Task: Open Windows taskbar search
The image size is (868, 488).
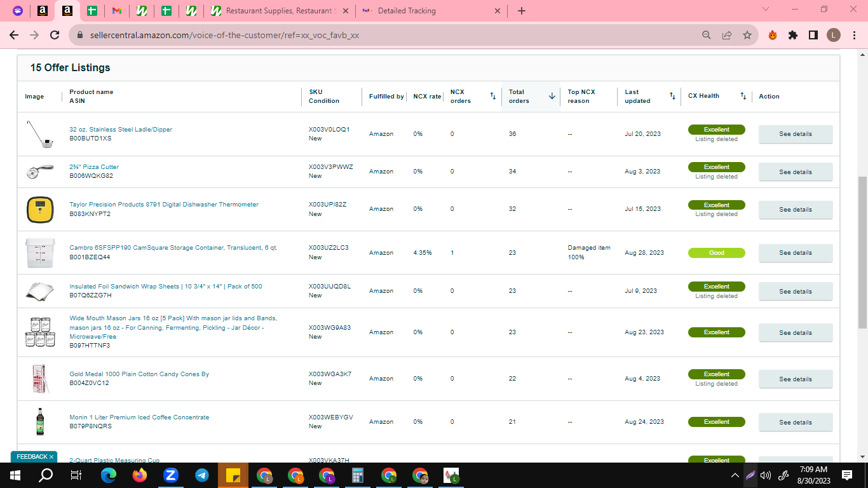Action: [46, 475]
